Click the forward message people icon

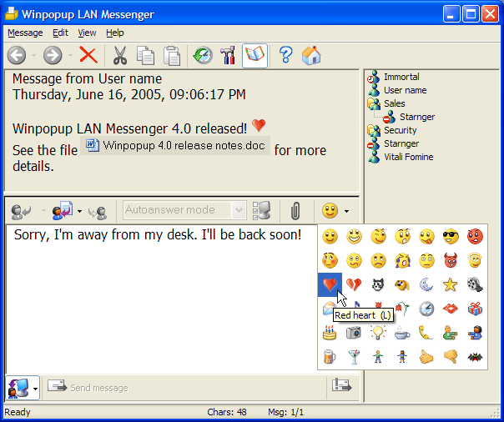[63, 211]
